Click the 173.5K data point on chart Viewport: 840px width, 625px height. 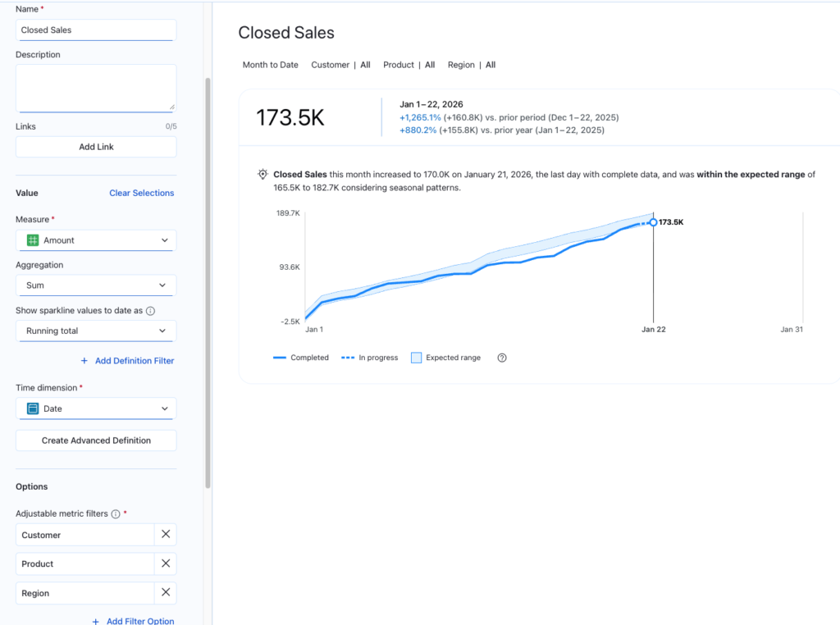click(x=653, y=222)
